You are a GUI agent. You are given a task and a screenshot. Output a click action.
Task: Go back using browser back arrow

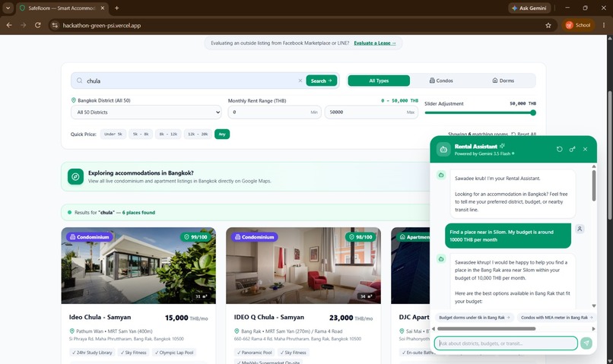9,25
